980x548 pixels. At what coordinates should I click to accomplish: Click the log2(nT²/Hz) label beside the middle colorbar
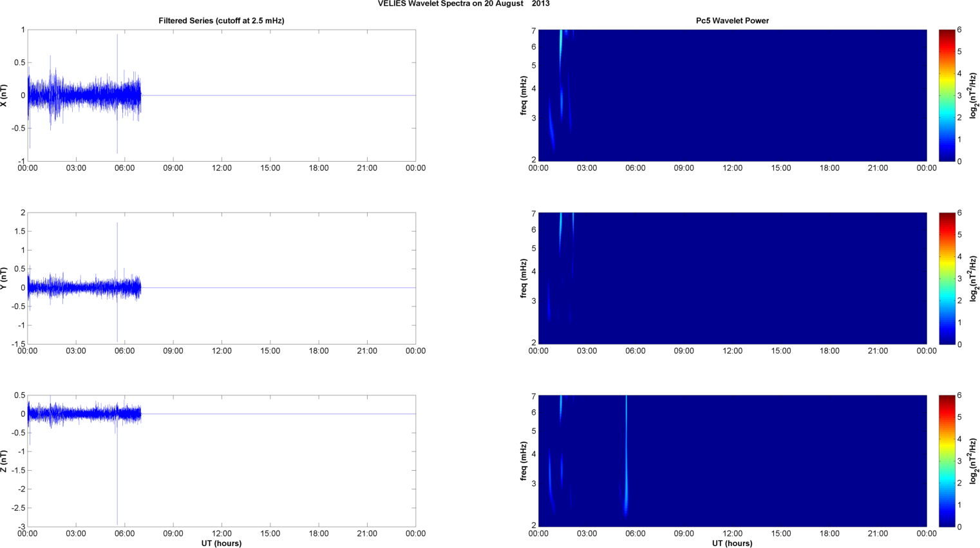pyautogui.click(x=974, y=278)
